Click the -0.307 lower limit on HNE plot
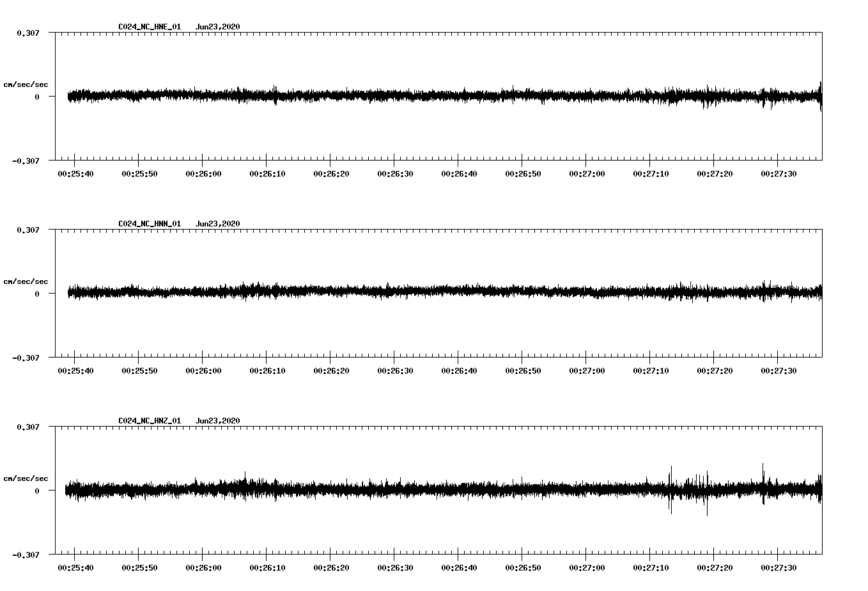The width and height of the screenshot is (868, 591). (26, 161)
